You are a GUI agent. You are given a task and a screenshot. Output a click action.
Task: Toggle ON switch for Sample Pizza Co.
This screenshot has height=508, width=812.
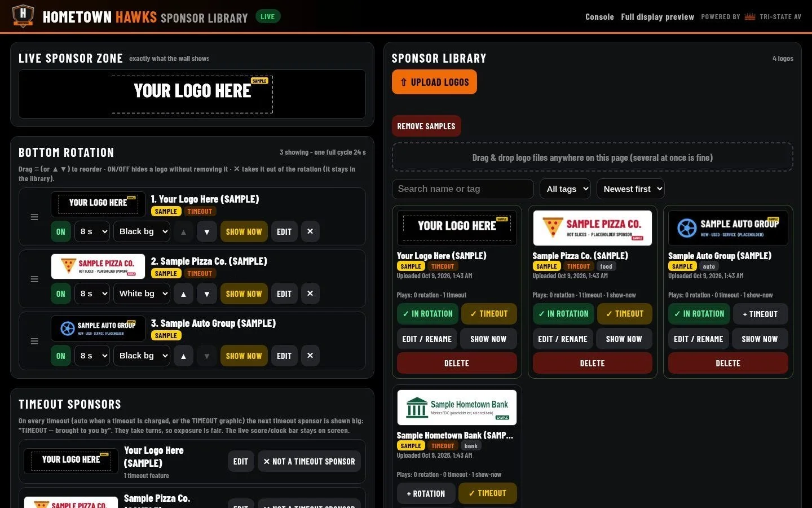click(x=61, y=294)
